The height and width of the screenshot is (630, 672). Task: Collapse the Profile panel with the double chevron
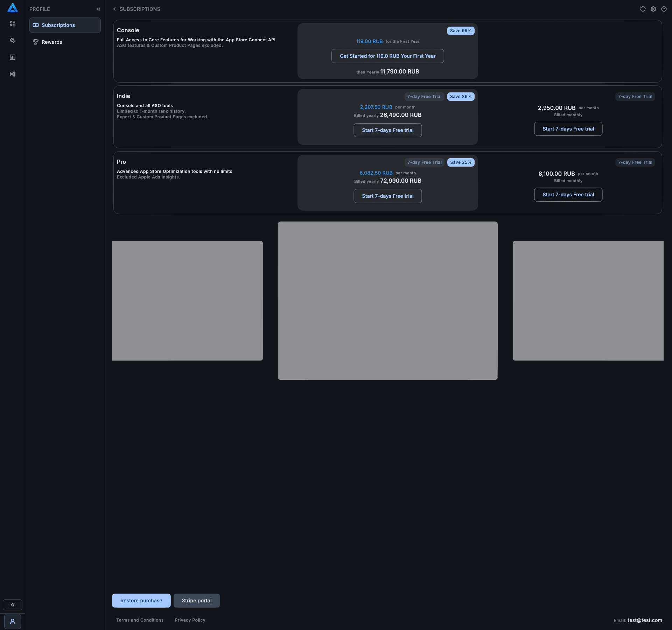point(98,9)
